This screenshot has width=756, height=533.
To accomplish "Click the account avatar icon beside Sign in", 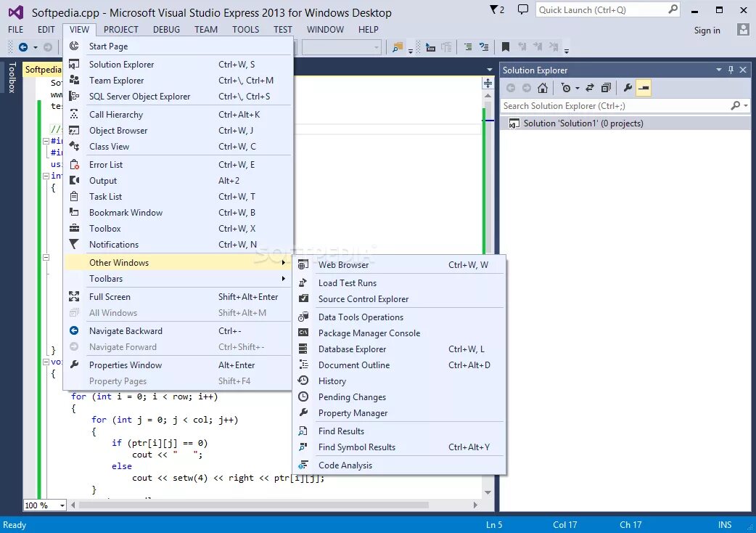I will [743, 30].
